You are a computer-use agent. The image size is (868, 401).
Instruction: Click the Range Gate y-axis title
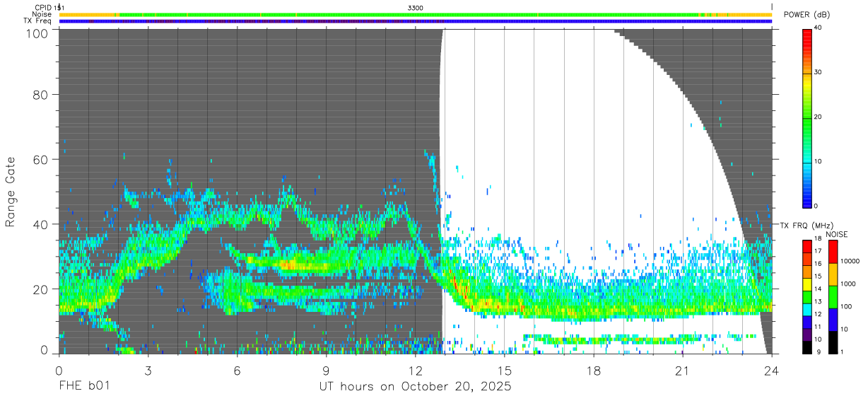pyautogui.click(x=11, y=192)
